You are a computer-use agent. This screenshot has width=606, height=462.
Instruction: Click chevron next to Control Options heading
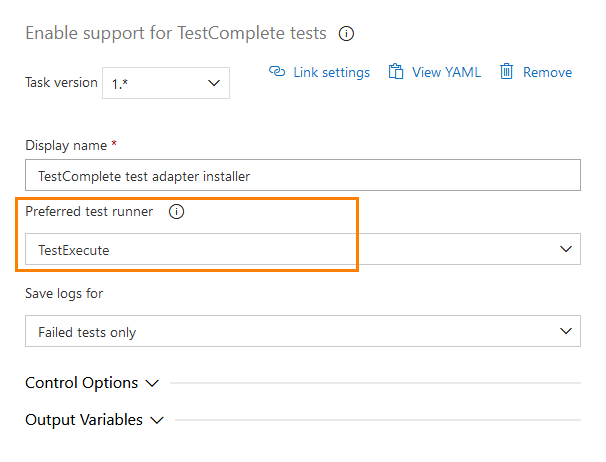tap(152, 383)
